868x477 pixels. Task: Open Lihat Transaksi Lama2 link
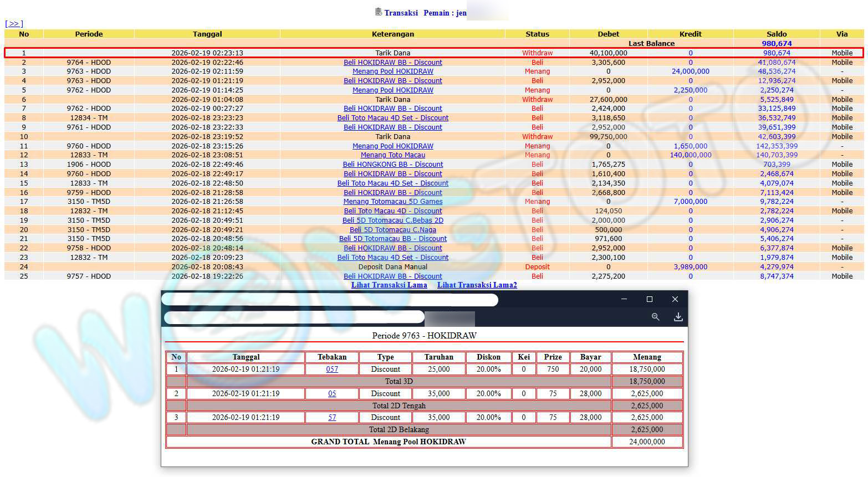(x=477, y=285)
